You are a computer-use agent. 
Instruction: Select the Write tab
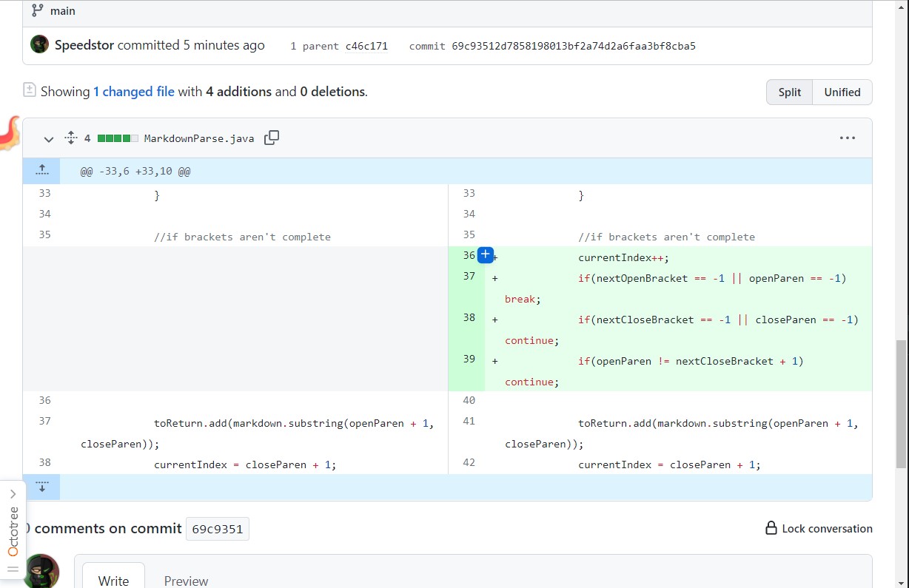(113, 580)
